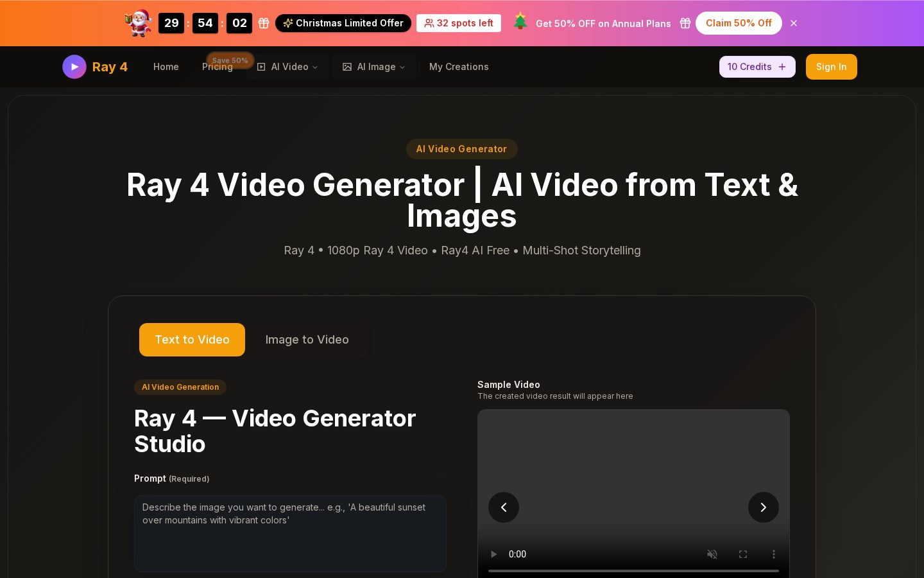Click the gift icon beside countdown timer
This screenshot has width=924, height=578.
point(264,23)
